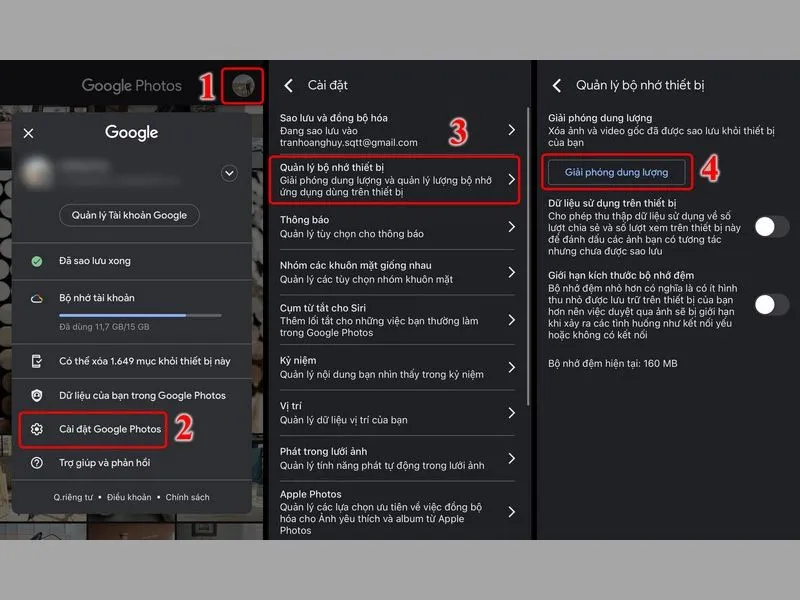800x600 pixels.
Task: Click Giải phóng dung lượng button
Action: tap(616, 172)
